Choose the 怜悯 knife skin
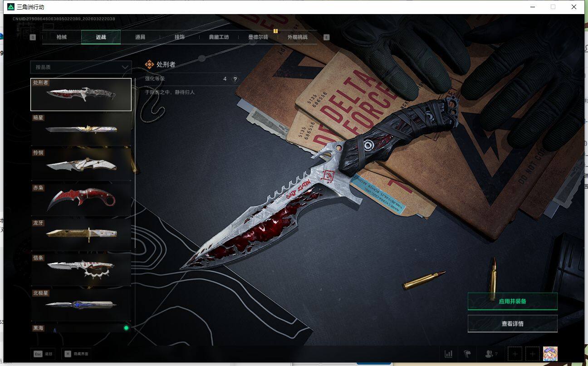The image size is (588, 366). point(81,164)
